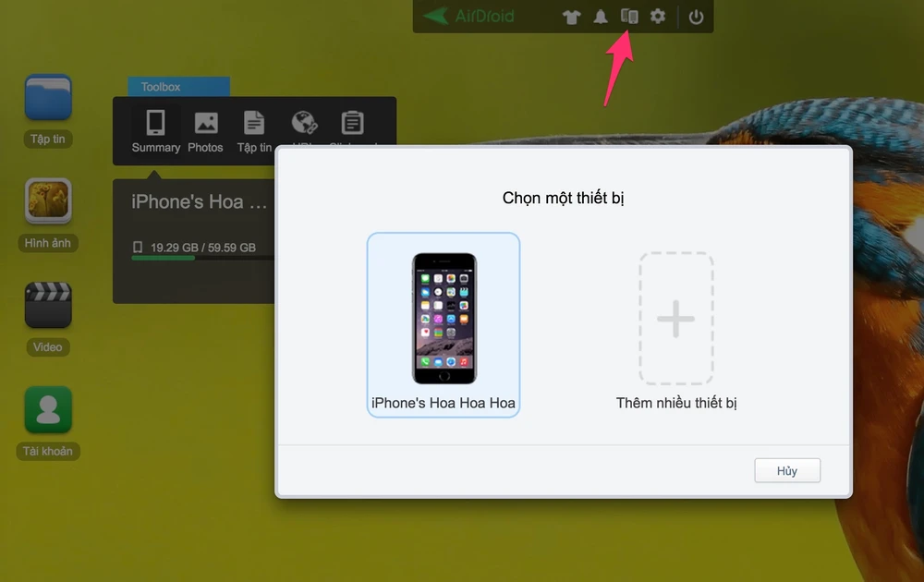Click Thêm nhiều thiết bị plus placeholder

[x=675, y=319]
